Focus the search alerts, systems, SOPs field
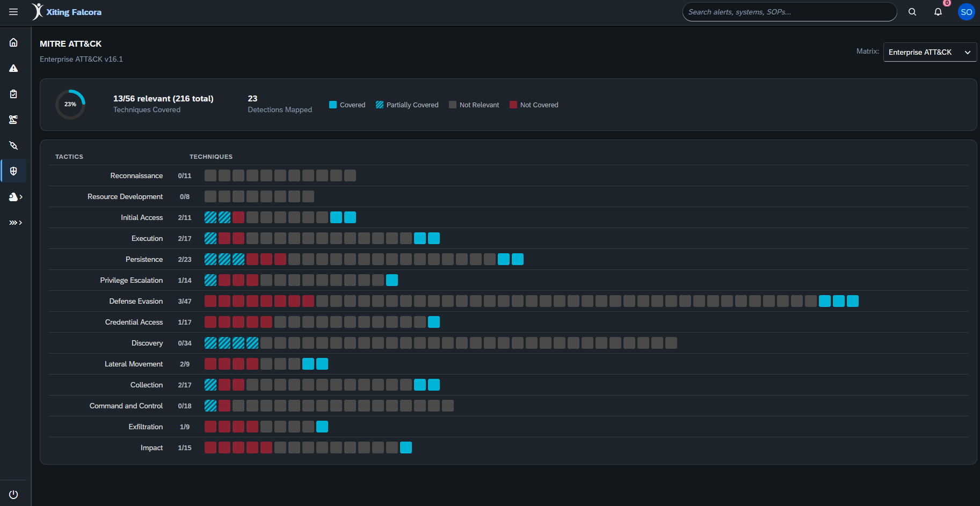The width and height of the screenshot is (980, 506). pyautogui.click(x=789, y=12)
